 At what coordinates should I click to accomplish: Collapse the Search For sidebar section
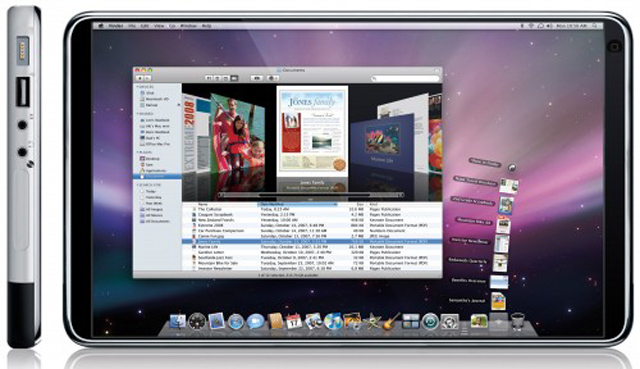[138, 185]
